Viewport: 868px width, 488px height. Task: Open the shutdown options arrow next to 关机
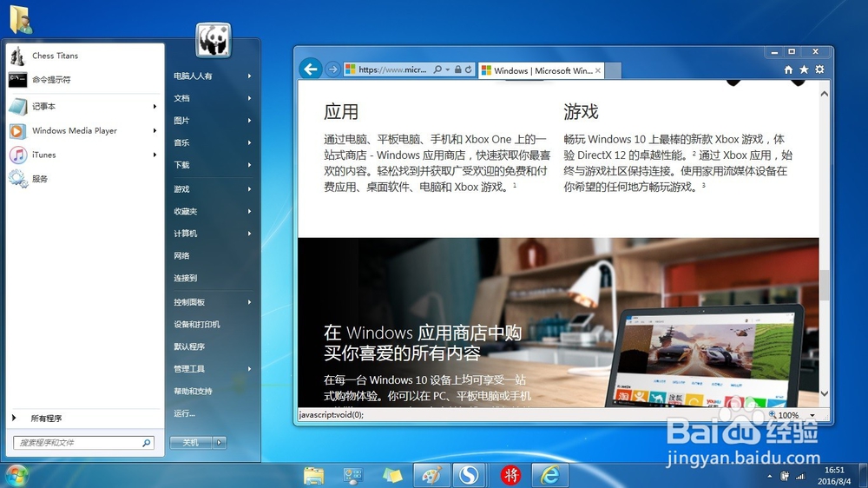click(220, 443)
